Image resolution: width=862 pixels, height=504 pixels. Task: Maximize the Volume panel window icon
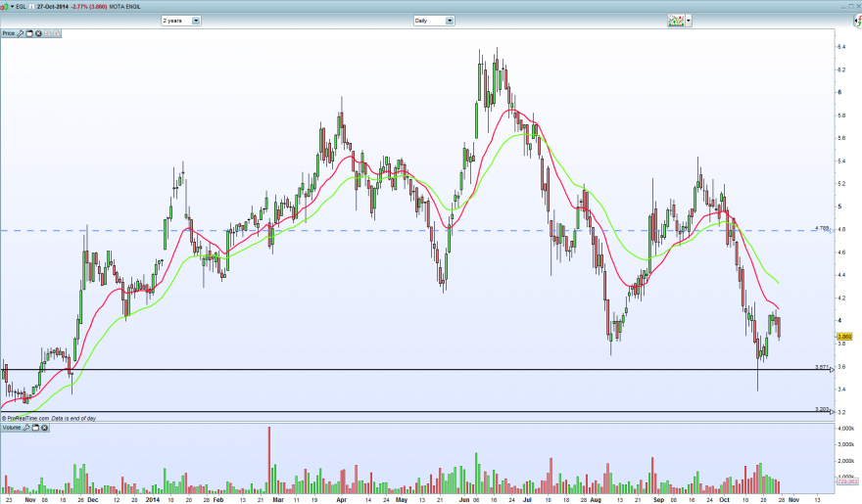click(x=35, y=428)
